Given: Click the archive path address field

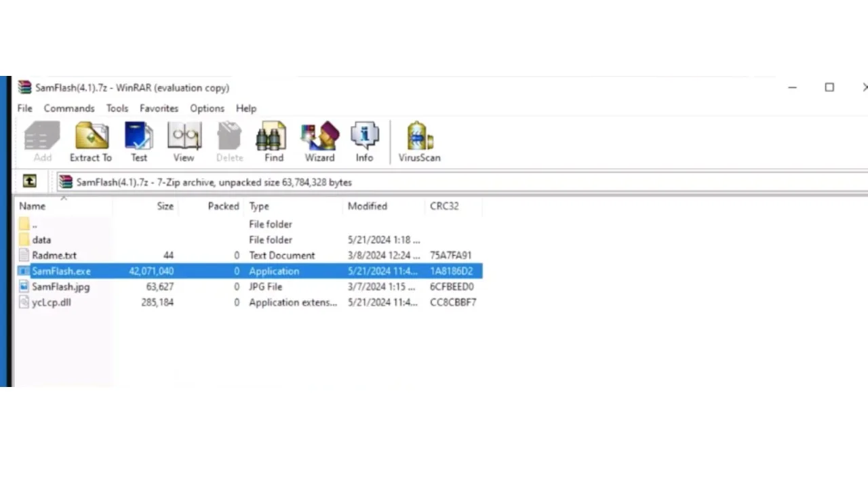Looking at the screenshot, I should (x=461, y=182).
